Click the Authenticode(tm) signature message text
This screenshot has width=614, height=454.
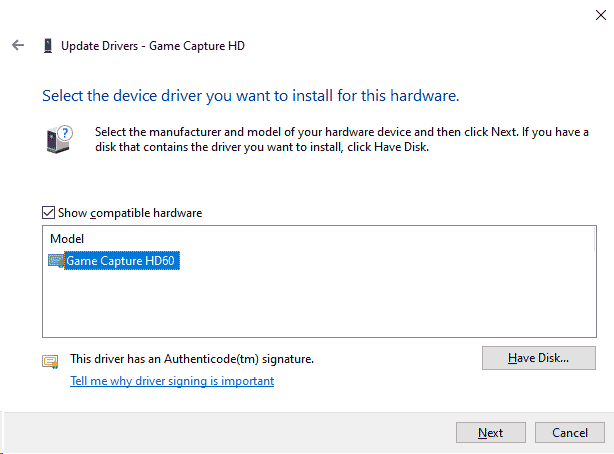[192, 359]
